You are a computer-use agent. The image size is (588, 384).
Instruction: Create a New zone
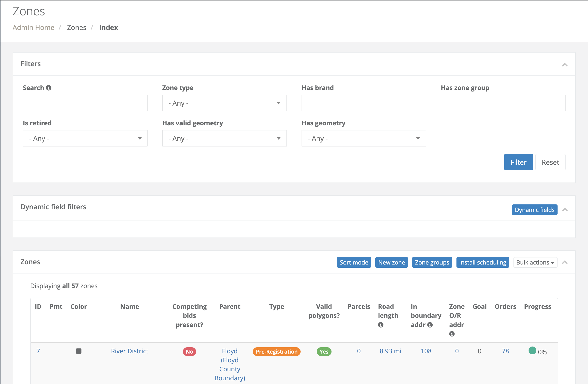coord(391,262)
